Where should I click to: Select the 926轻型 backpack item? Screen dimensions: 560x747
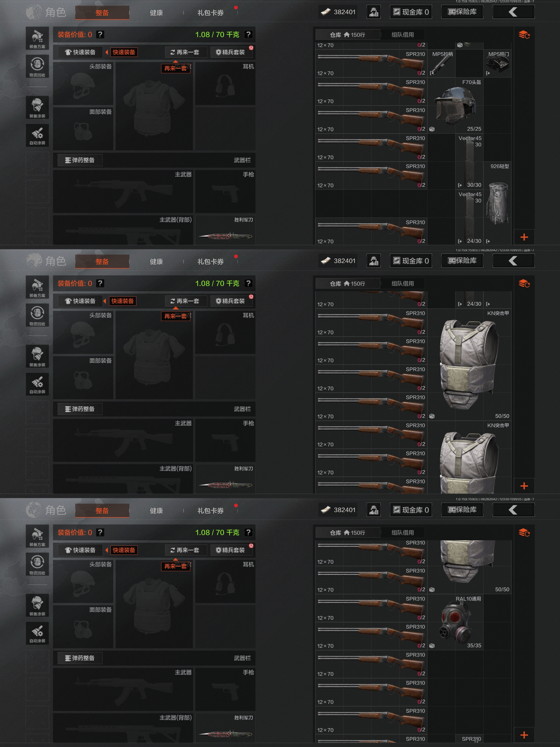[x=497, y=204]
